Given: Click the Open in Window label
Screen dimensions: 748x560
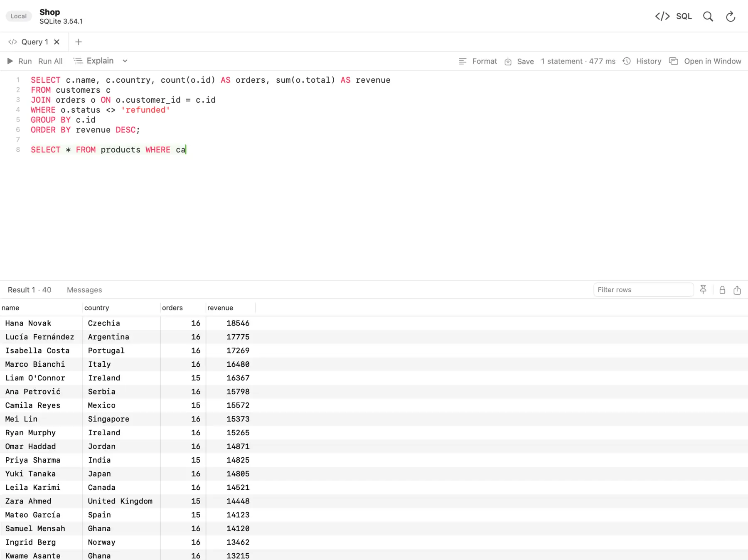Looking at the screenshot, I should pyautogui.click(x=712, y=61).
